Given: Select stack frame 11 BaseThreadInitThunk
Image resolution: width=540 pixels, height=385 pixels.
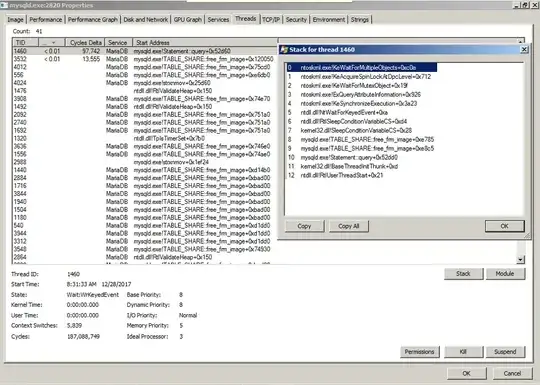Looking at the screenshot, I should [362, 166].
